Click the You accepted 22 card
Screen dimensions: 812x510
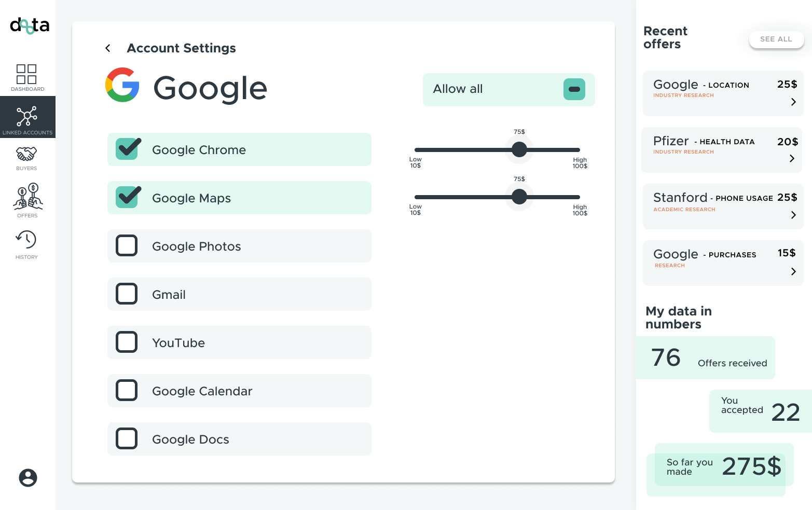(x=761, y=411)
